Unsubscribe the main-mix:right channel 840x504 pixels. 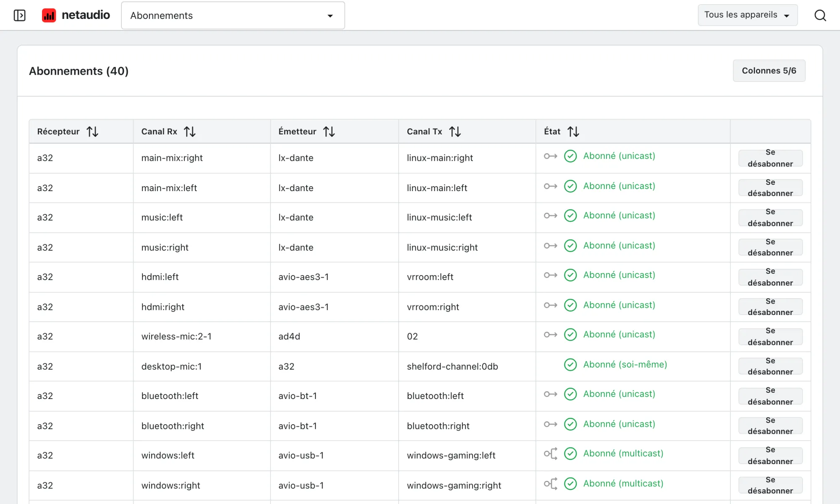coord(770,158)
